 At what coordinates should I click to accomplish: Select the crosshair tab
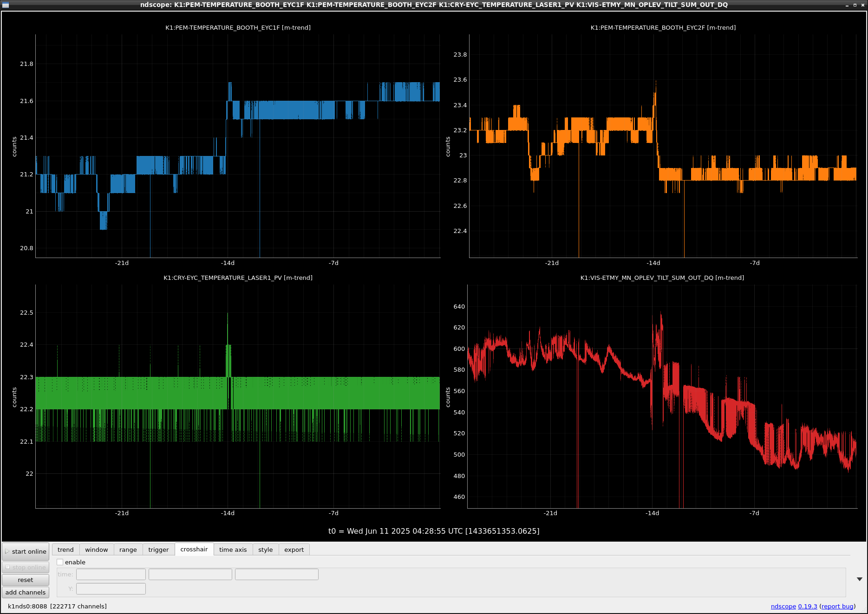pyautogui.click(x=194, y=549)
